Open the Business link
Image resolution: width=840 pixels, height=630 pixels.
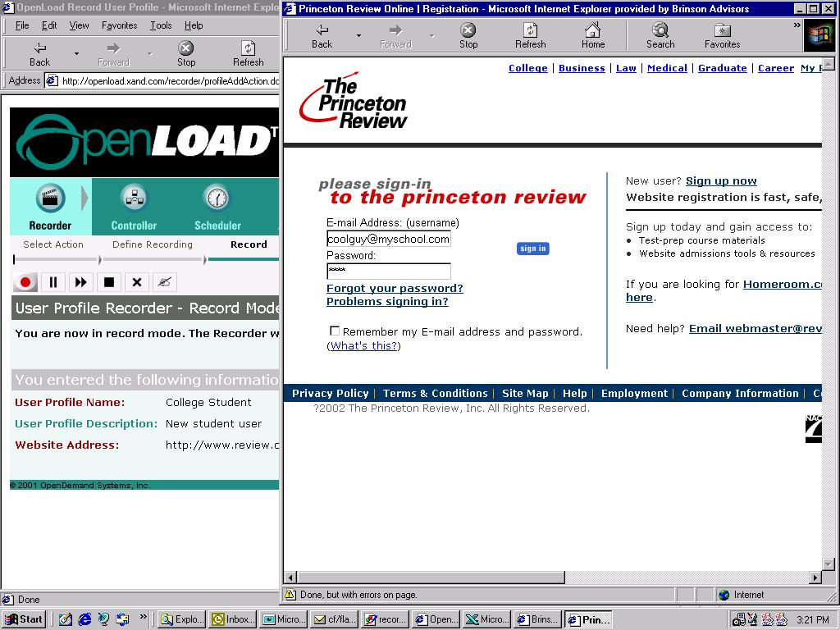pyautogui.click(x=582, y=68)
